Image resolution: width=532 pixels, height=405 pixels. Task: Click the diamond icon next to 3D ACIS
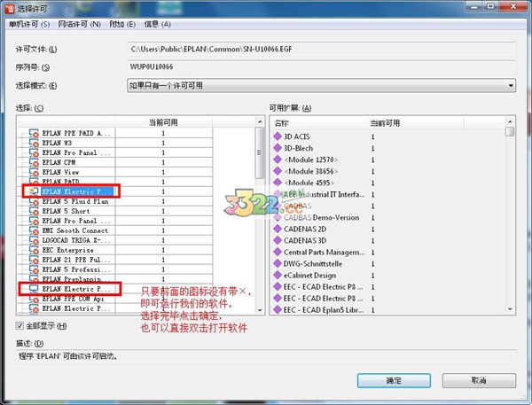278,136
